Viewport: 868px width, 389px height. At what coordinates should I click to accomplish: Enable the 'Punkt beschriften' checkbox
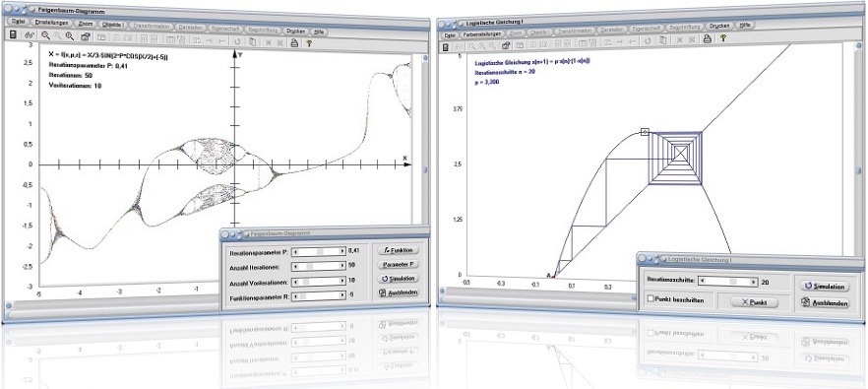point(651,299)
